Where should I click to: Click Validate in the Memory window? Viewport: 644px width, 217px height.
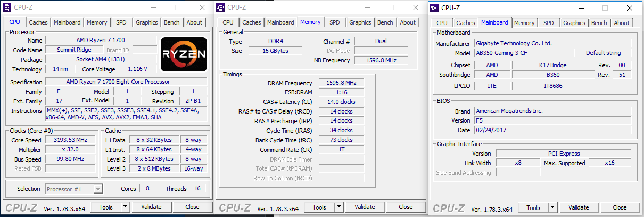tap(365, 207)
